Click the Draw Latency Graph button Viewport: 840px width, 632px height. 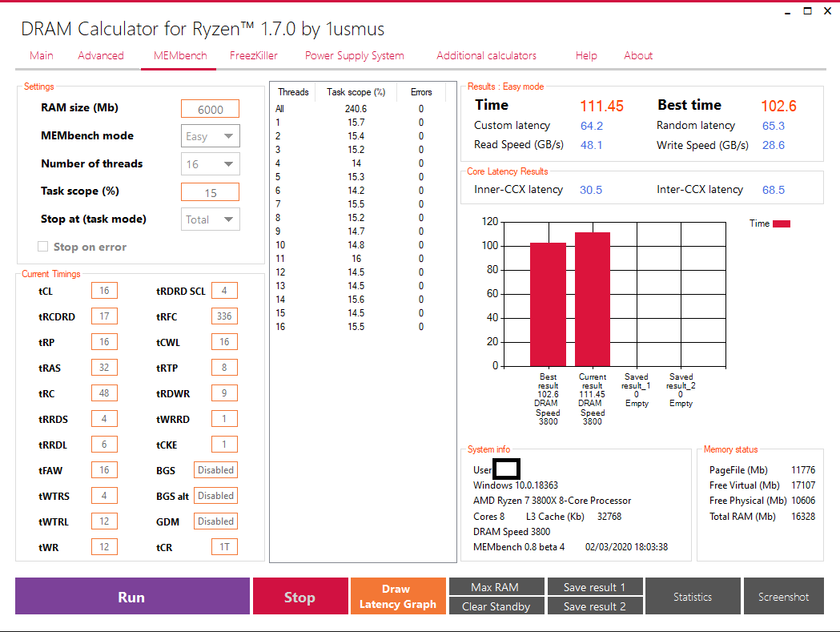tap(398, 596)
